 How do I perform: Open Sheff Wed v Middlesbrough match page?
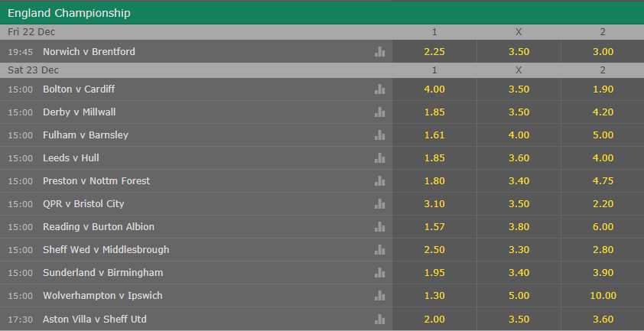pyautogui.click(x=106, y=250)
